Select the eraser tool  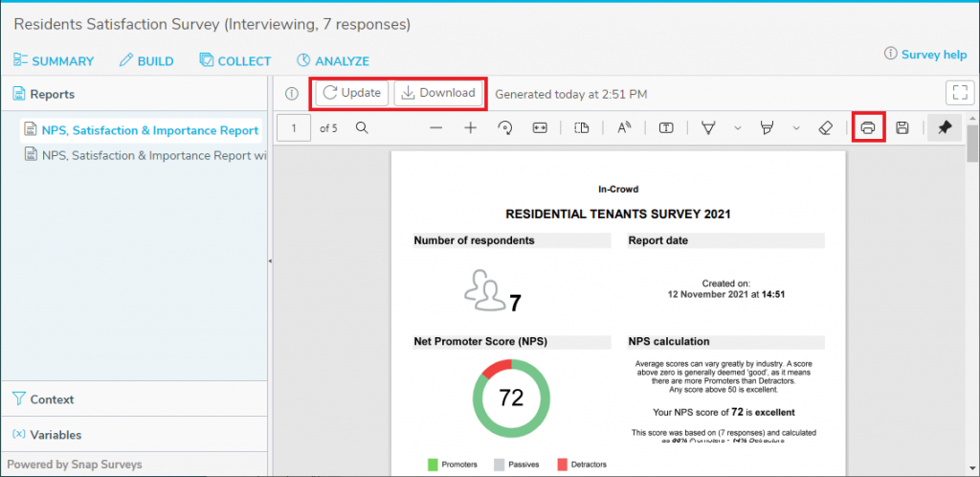tap(826, 128)
